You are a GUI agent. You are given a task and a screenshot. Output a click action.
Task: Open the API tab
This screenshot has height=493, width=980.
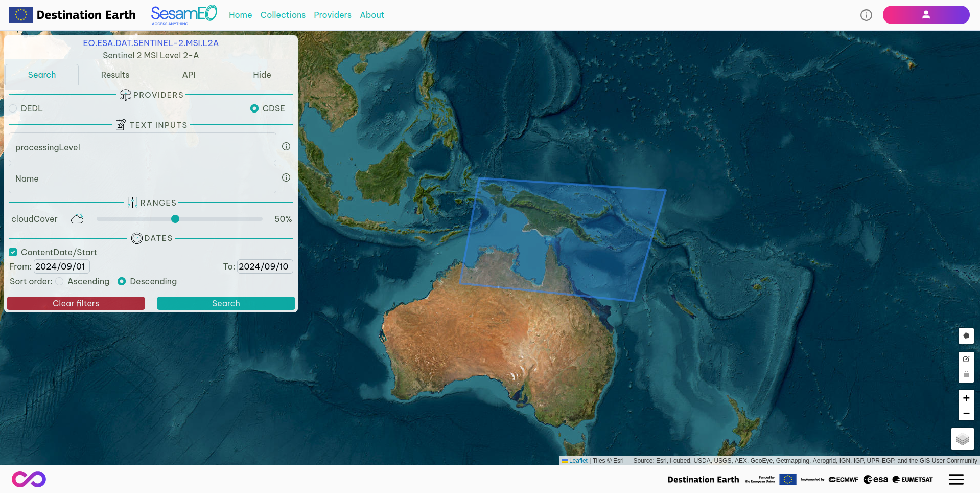point(189,75)
